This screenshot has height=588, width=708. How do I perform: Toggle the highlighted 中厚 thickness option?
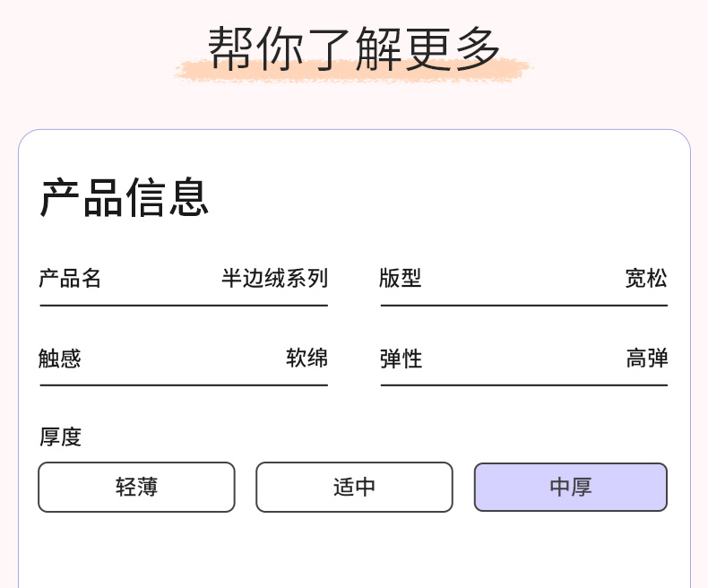(x=570, y=487)
